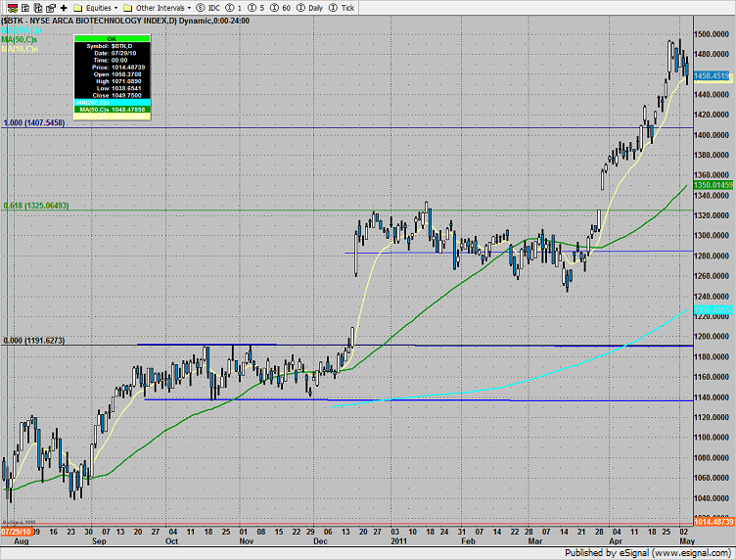Click the High 1071.0890 row

pyautogui.click(x=113, y=81)
